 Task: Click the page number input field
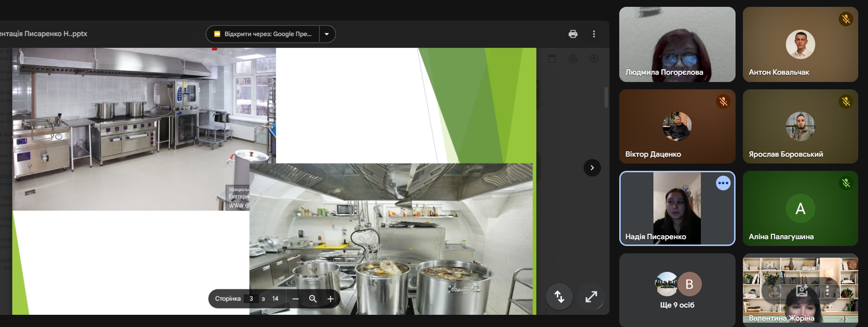click(251, 299)
